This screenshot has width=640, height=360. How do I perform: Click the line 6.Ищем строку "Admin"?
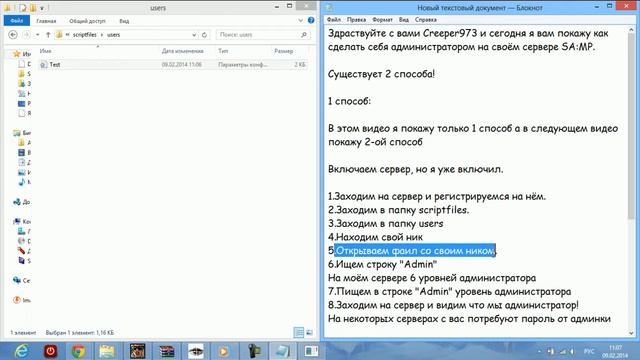tap(382, 264)
